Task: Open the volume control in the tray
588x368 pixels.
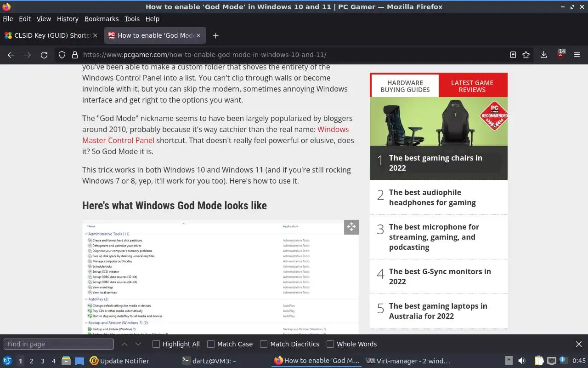Action: (x=522, y=361)
